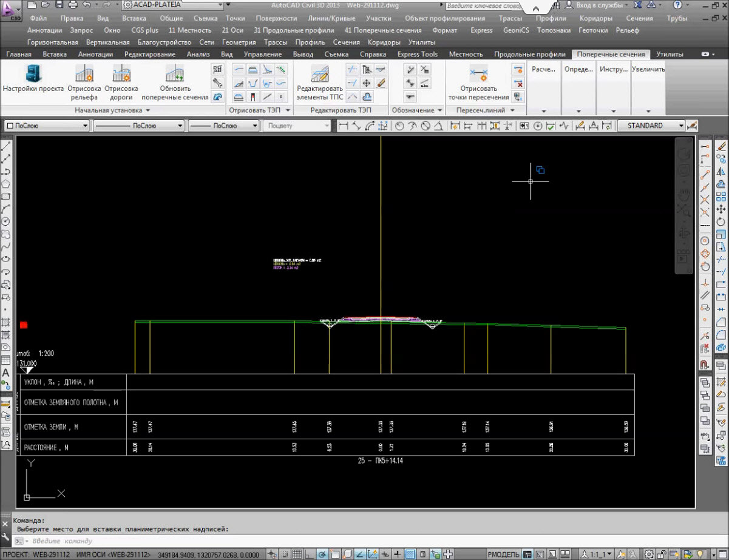Toggle РМОДЕЛЬ model space button
729x560 pixels.
pyautogui.click(x=504, y=555)
